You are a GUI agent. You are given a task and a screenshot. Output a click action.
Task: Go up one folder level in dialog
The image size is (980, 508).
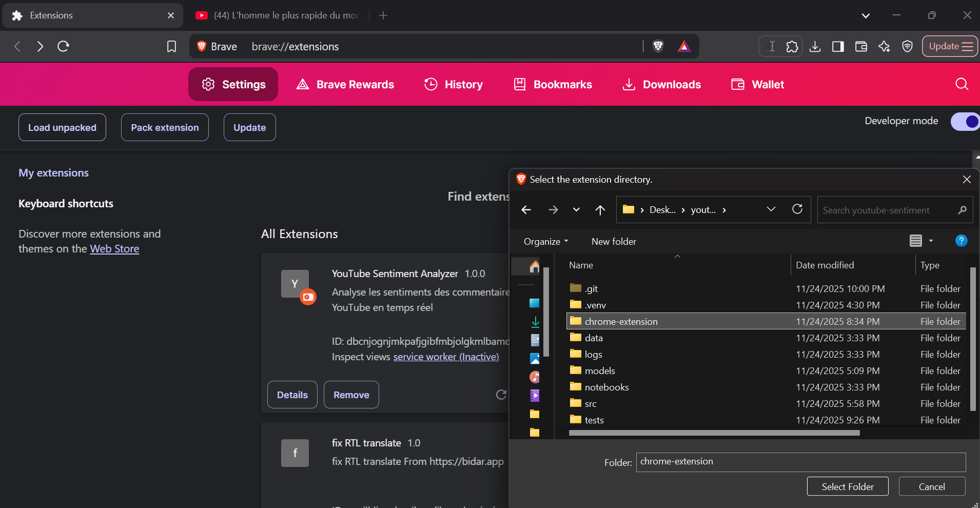pyautogui.click(x=600, y=209)
